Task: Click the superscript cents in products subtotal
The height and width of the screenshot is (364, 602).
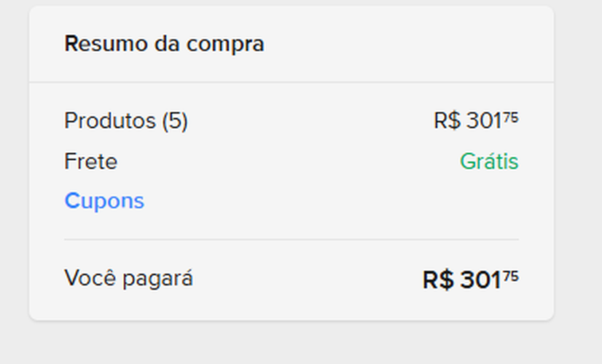Action: coord(511,117)
